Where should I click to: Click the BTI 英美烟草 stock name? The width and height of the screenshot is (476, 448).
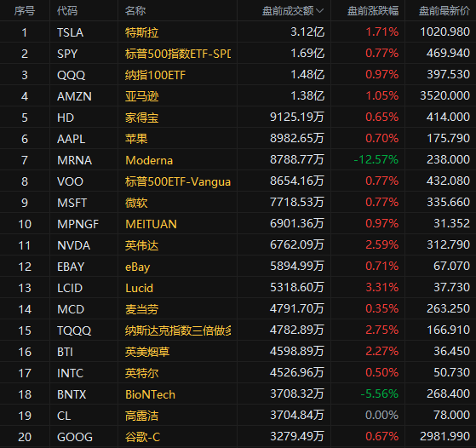147,352
